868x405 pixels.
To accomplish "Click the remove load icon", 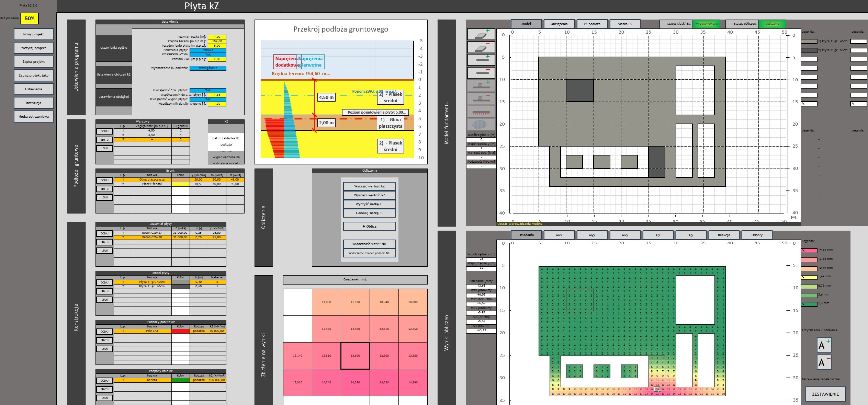I will (x=481, y=99).
